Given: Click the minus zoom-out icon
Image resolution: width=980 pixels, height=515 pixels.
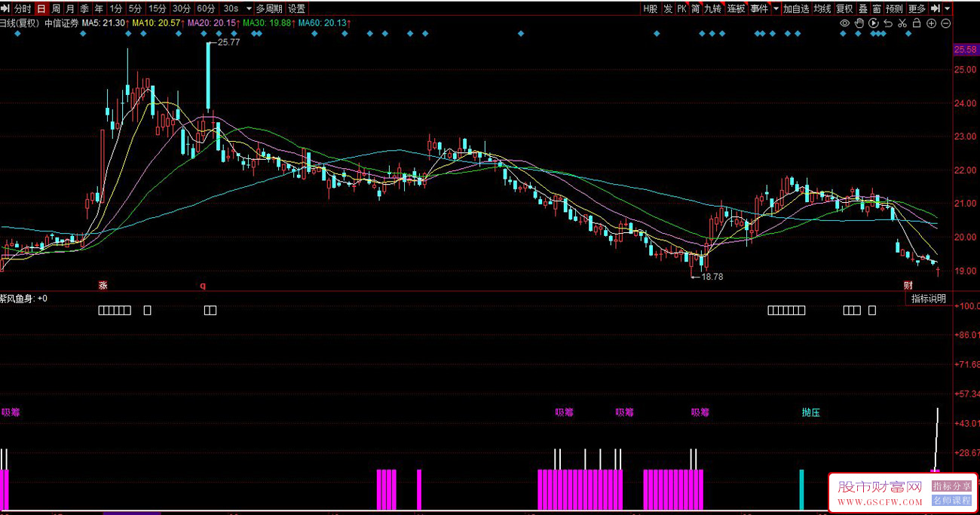Looking at the screenshot, I should [x=946, y=23].
